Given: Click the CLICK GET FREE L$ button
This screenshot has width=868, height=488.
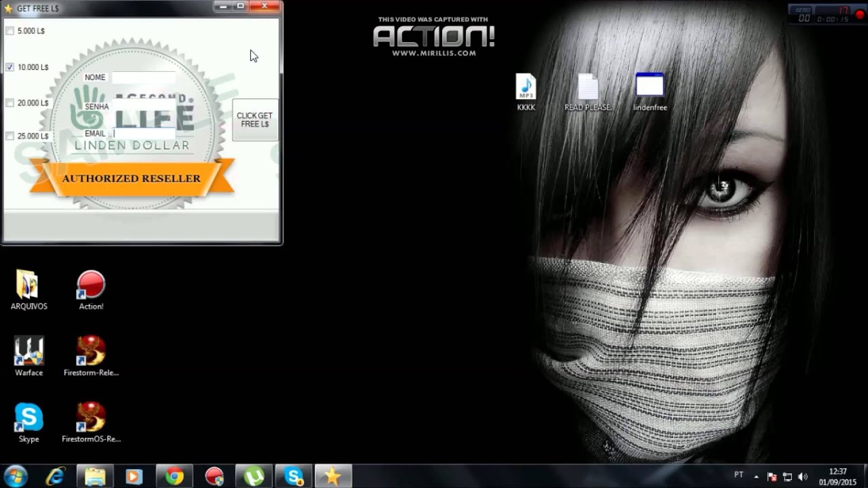Looking at the screenshot, I should [x=255, y=120].
